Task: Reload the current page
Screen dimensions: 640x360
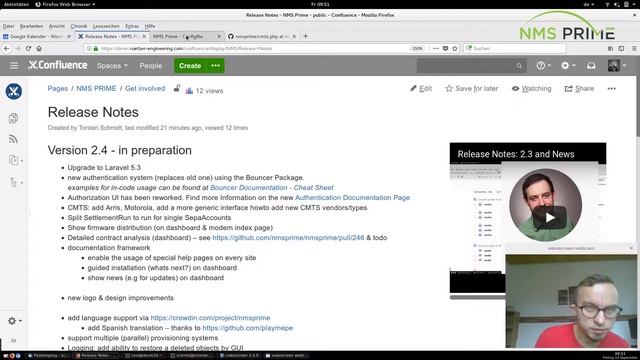Action: click(x=28, y=48)
